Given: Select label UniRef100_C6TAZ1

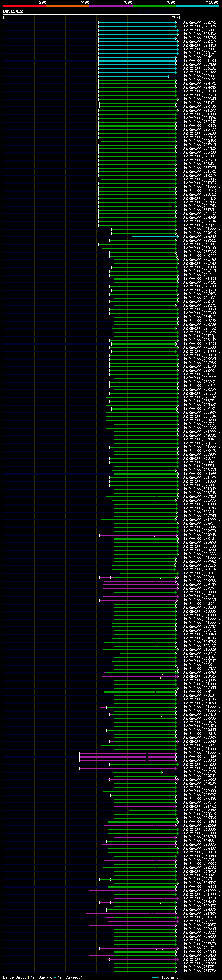Looking at the screenshot, I should [199, 103].
